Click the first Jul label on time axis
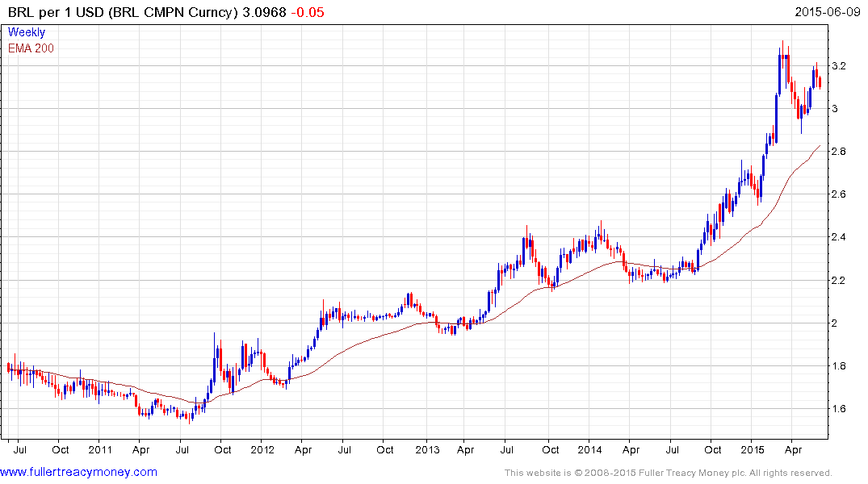The image size is (868, 484). [19, 449]
